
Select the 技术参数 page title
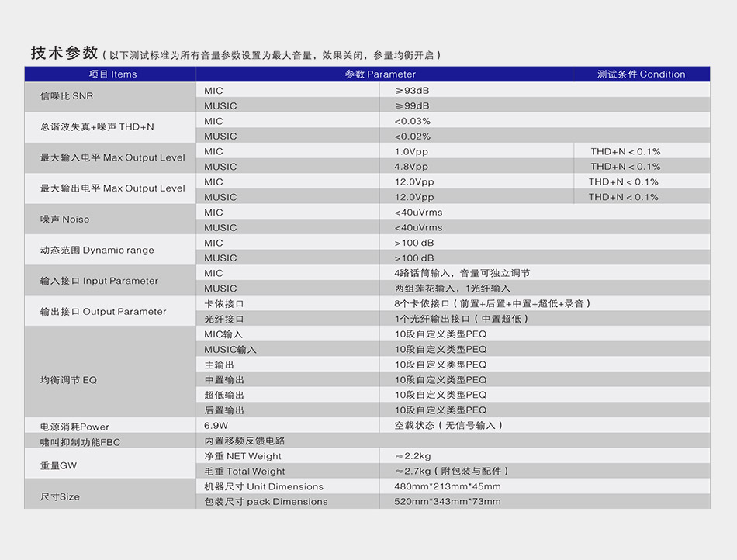coord(58,51)
